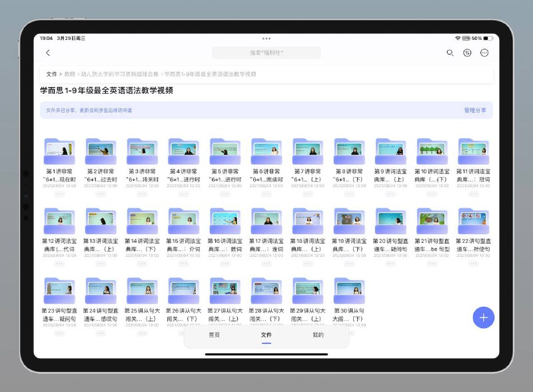Viewport: 533px width, 392px height.
Task: Show the ellipsis options for 第22讲 folder
Action: (x=473, y=263)
